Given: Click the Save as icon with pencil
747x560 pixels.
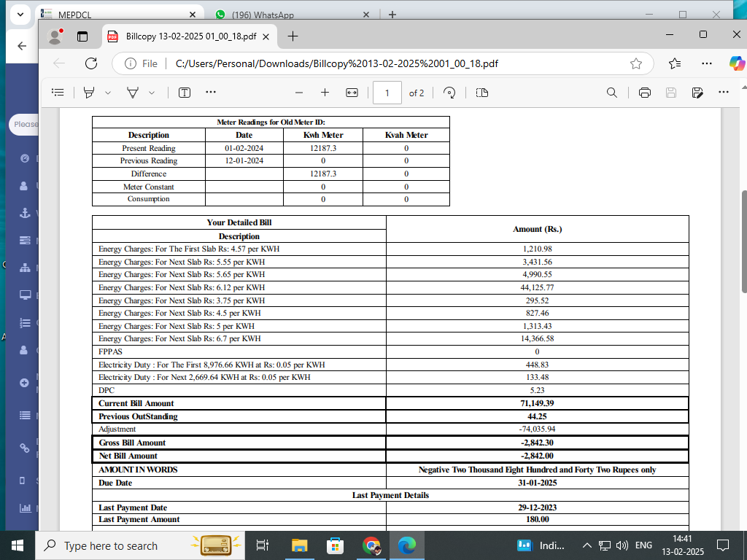Looking at the screenshot, I should pos(697,93).
